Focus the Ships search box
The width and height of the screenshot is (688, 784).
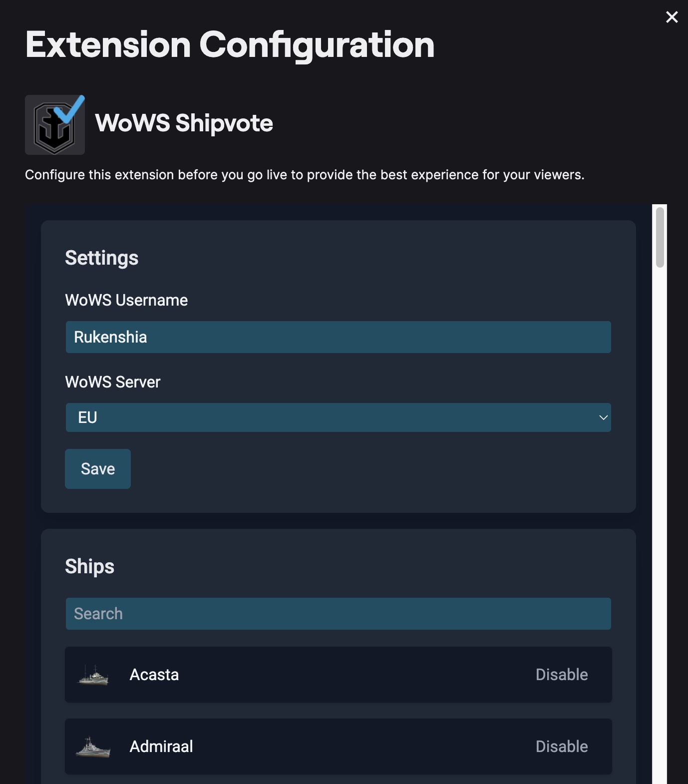click(x=339, y=614)
